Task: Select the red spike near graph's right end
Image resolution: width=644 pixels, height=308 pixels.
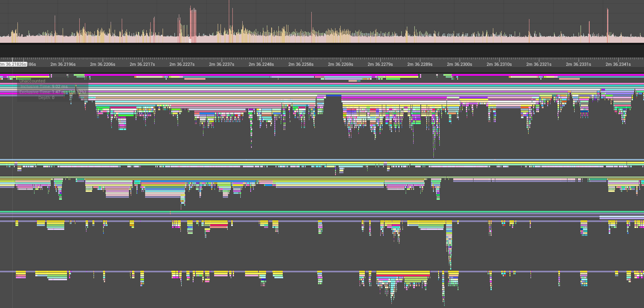Action: [x=608, y=24]
